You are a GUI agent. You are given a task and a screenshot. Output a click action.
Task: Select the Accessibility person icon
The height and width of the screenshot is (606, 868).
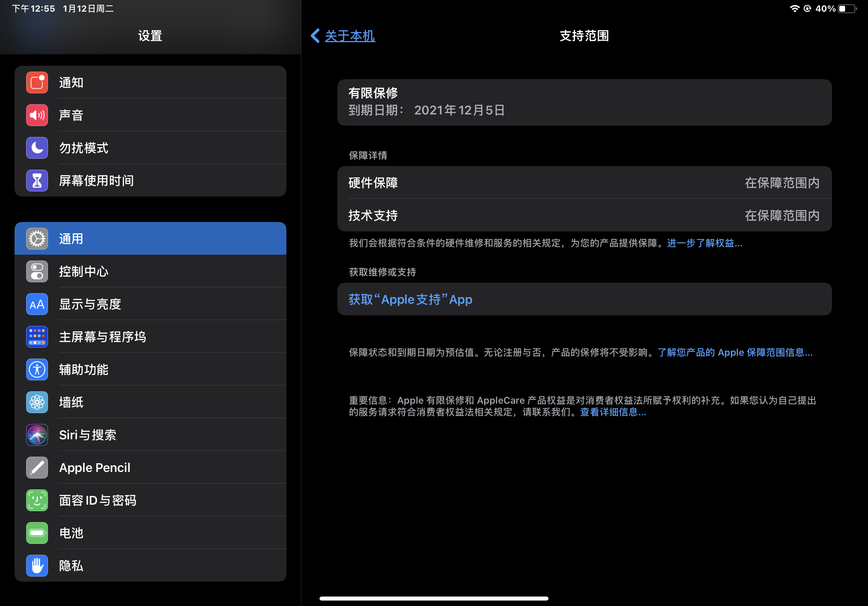(37, 369)
